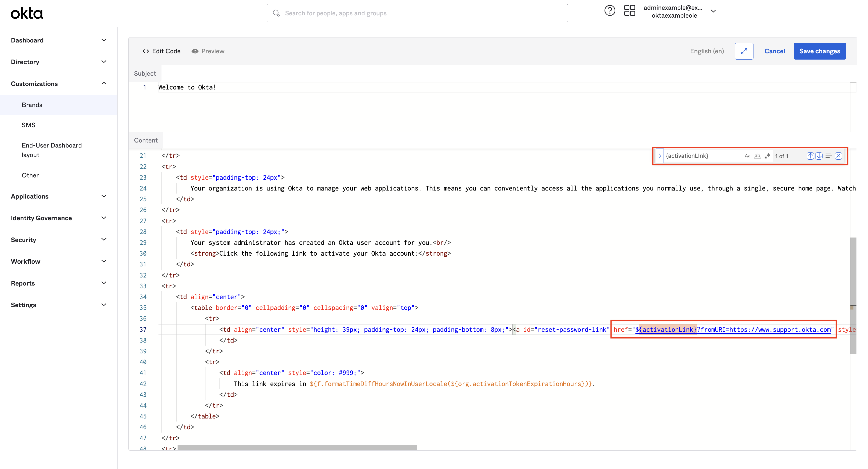
Task: Open the help question mark icon
Action: (x=610, y=11)
